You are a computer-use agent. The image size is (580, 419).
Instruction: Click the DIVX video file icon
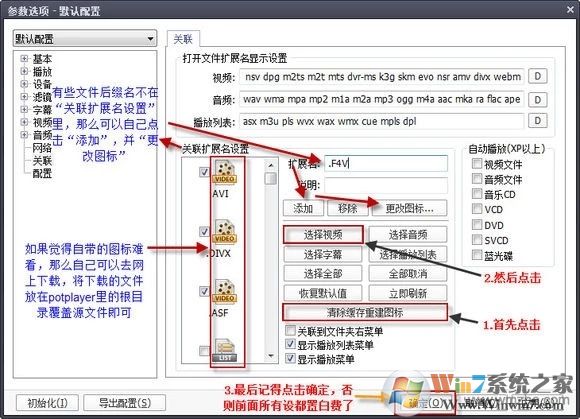click(224, 232)
